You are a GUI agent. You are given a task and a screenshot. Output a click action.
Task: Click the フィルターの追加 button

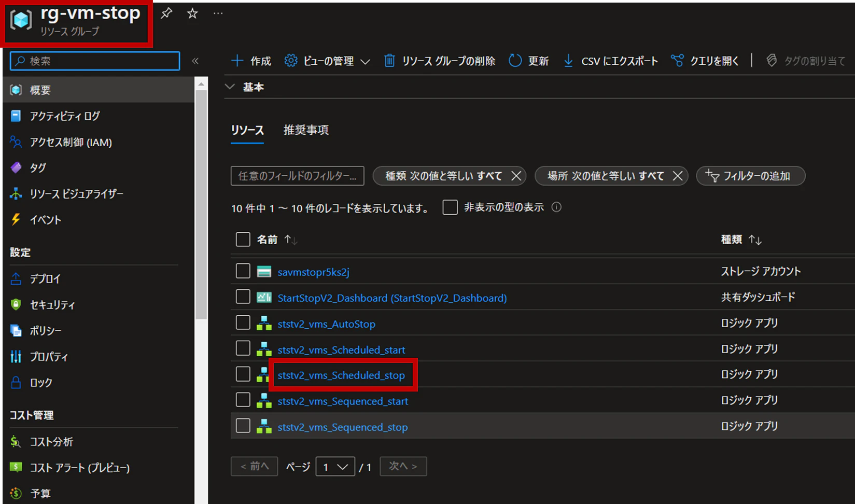[750, 176]
